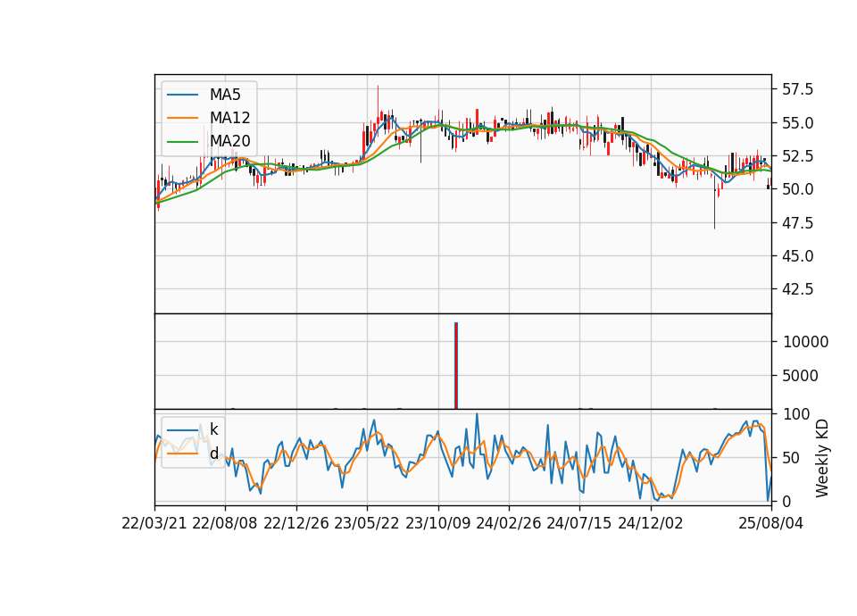The image size is (857, 616).
Task: Click the 22/12/26 date label
Action: coord(296,523)
